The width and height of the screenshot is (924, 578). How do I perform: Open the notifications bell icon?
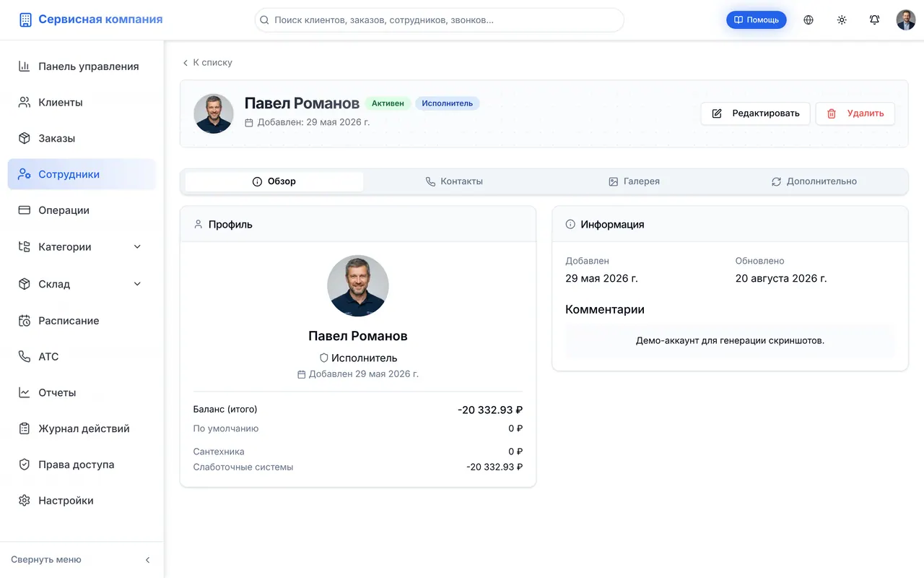point(874,20)
